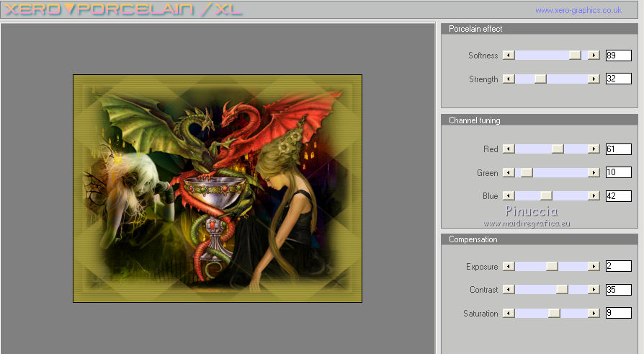
Task: Click the Exposure value field showing 2
Action: pyautogui.click(x=619, y=266)
